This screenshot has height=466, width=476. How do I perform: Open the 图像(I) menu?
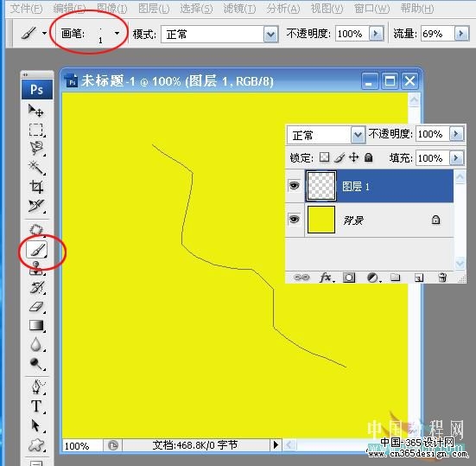click(112, 9)
